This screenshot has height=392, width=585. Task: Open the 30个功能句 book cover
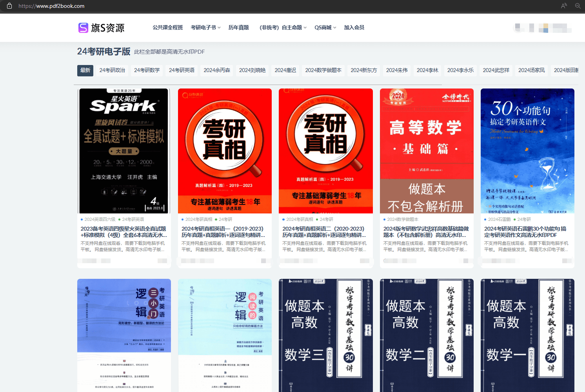[x=527, y=151]
